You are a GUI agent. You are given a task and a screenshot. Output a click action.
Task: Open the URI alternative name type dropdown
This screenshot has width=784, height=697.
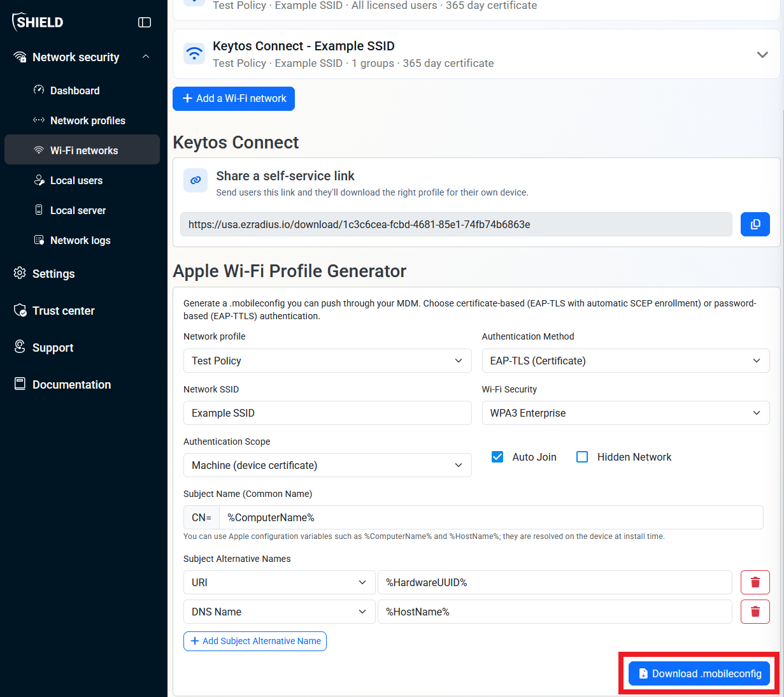[279, 582]
